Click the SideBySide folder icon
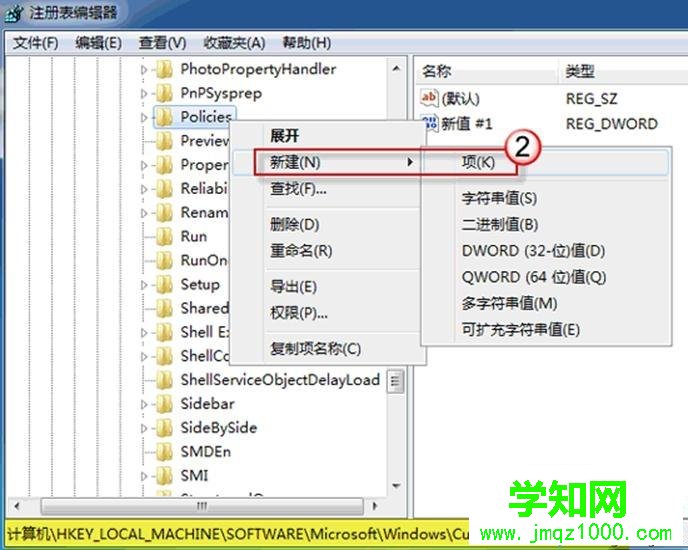This screenshot has width=688, height=550. pos(165,428)
